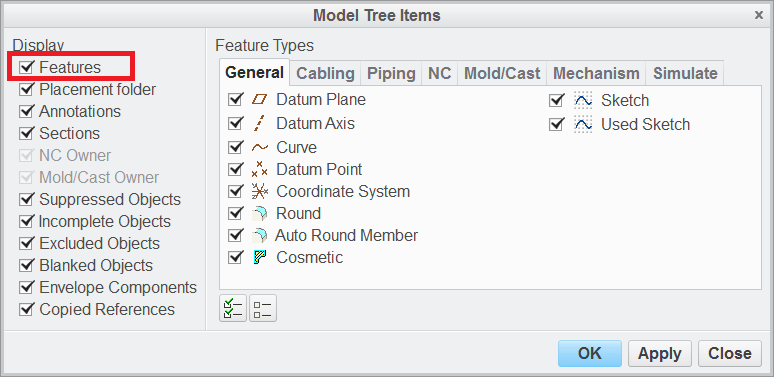Uncheck the Datum Plane checkbox
Viewport: 774px width, 377px height.
[x=235, y=100]
